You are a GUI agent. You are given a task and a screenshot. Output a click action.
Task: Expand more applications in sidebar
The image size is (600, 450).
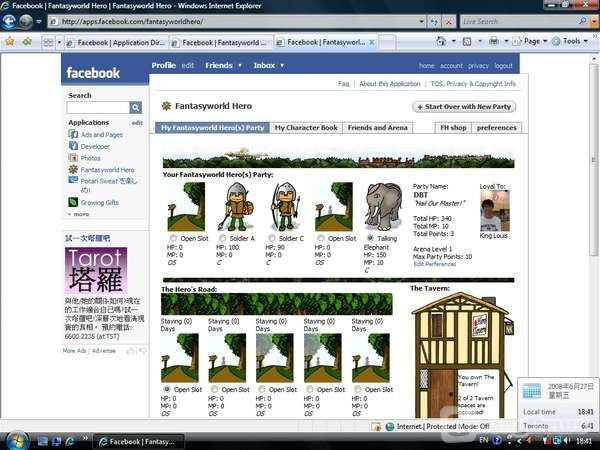[79, 214]
